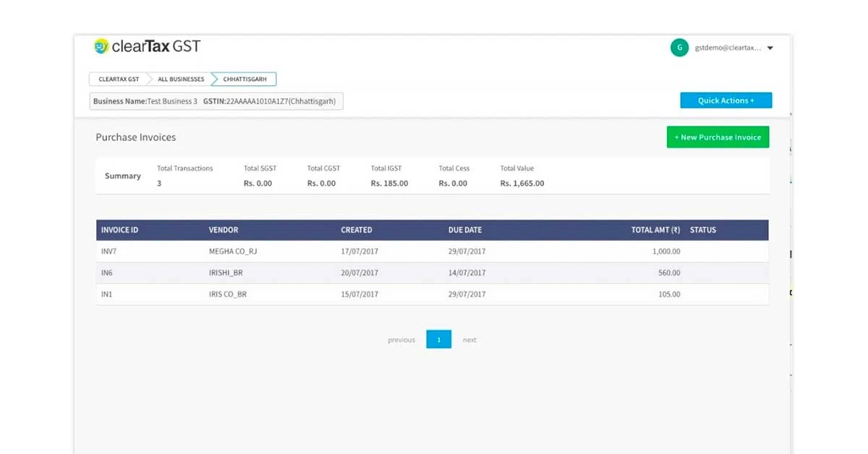Navigate to the ALL BUSINESSES breadcrumb
This screenshot has width=868, height=454.
tap(179, 79)
